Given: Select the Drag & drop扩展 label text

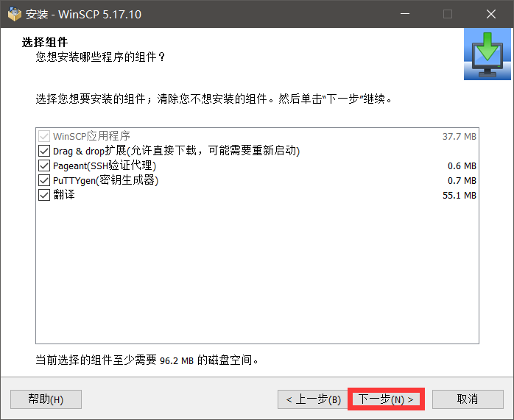Looking at the screenshot, I should pos(176,151).
